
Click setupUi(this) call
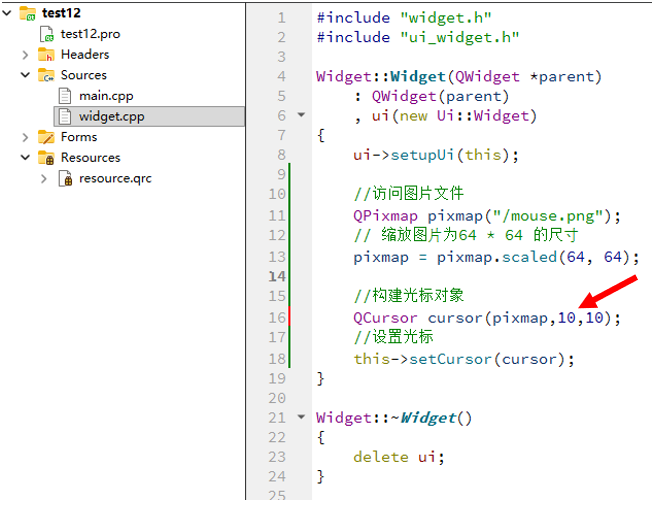click(x=450, y=155)
